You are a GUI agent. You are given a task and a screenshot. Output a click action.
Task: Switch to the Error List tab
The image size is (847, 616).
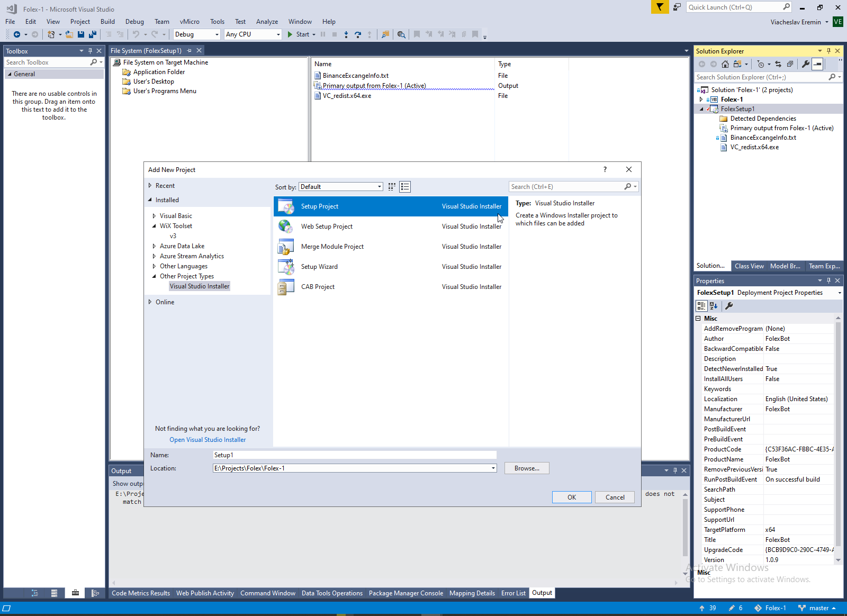click(x=513, y=593)
